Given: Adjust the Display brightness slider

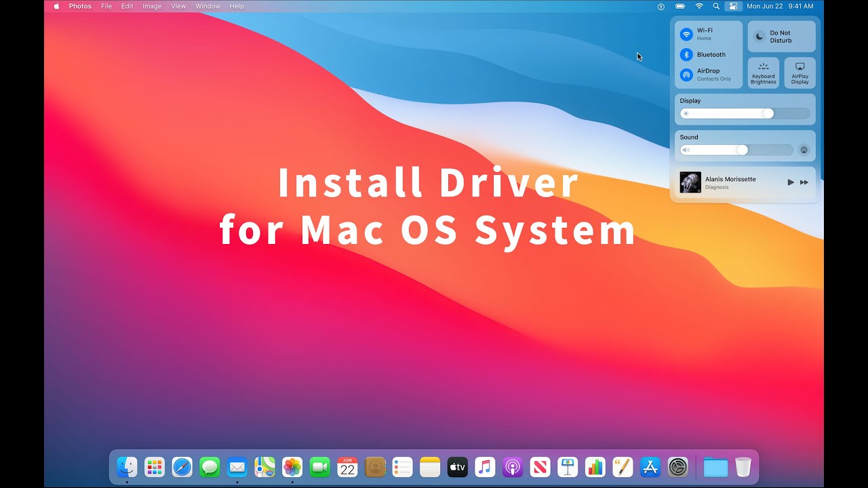Looking at the screenshot, I should coord(745,113).
